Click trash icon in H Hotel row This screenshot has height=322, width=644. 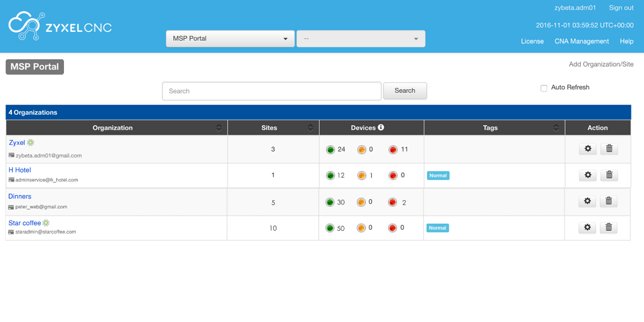(x=609, y=174)
